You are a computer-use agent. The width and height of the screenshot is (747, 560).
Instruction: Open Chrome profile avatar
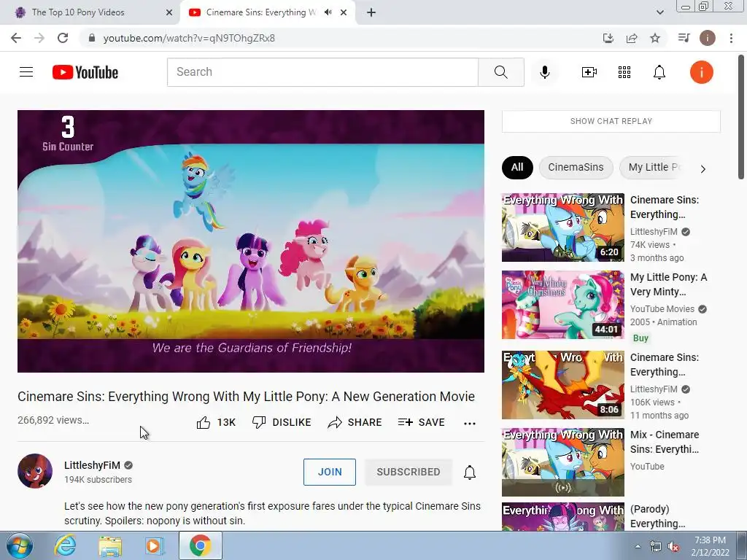(x=708, y=38)
